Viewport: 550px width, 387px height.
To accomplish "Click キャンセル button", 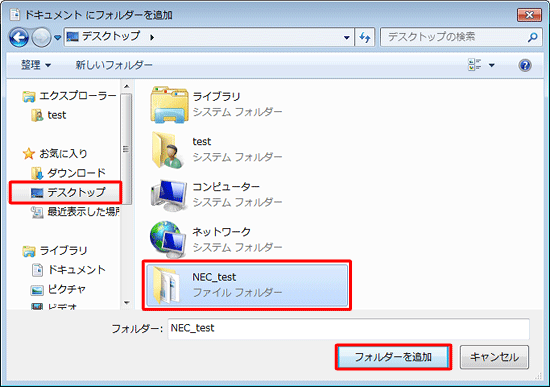I will 494,357.
